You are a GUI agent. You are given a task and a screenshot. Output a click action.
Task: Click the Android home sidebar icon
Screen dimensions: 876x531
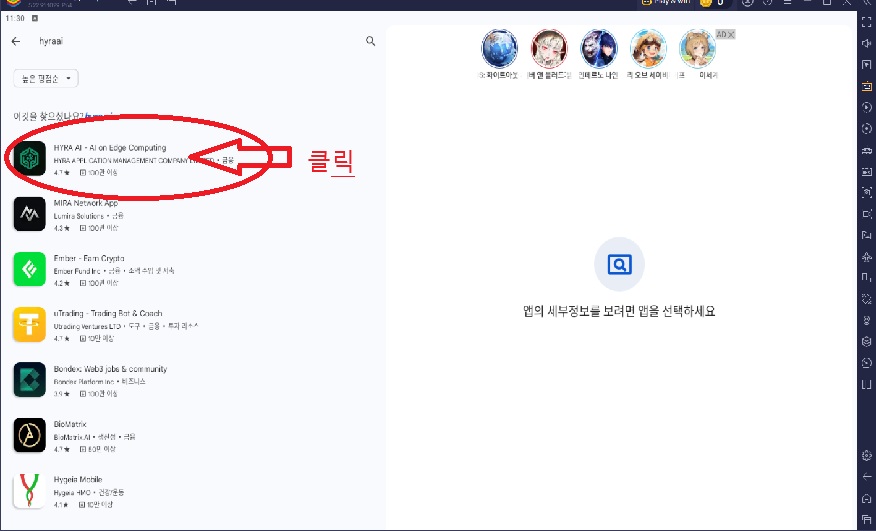[x=867, y=498]
